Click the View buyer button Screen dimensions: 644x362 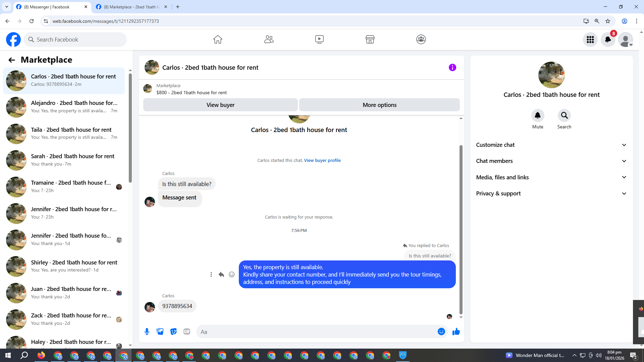tap(220, 105)
